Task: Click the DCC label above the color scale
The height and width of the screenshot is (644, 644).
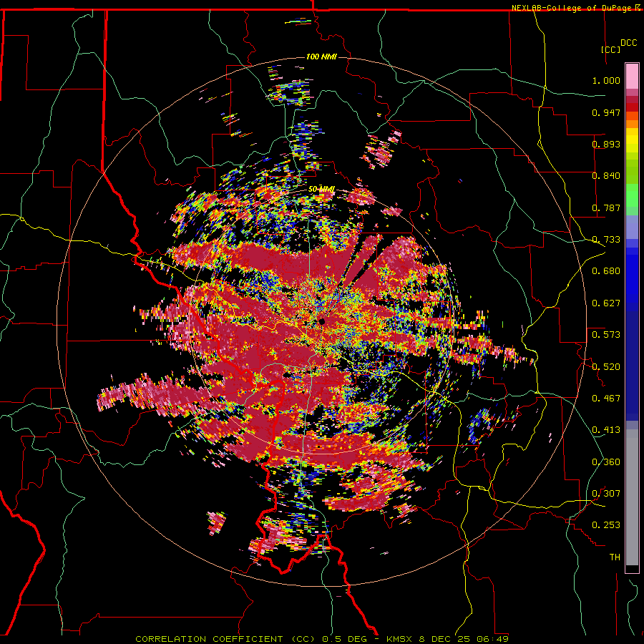Action: (x=629, y=43)
